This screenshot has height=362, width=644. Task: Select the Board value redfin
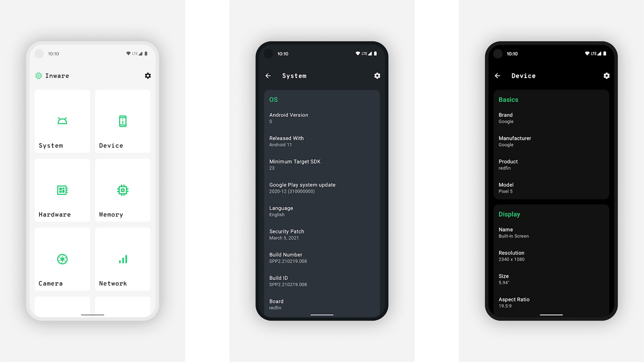(275, 308)
